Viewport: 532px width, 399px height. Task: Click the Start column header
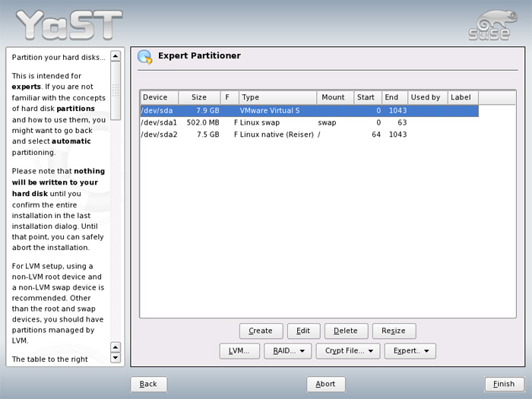[x=368, y=97]
